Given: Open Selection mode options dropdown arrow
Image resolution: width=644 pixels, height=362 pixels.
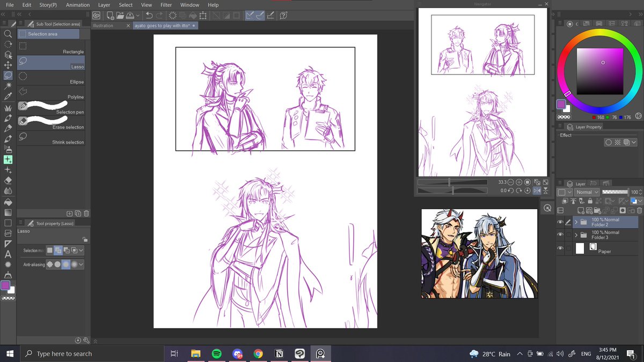Looking at the screenshot, I should click(x=82, y=250).
